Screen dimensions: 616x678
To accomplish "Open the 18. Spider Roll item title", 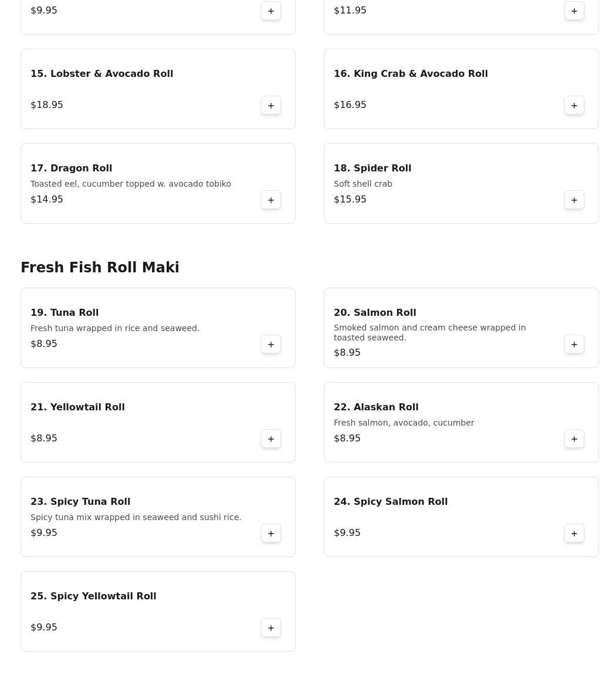I will [x=373, y=168].
